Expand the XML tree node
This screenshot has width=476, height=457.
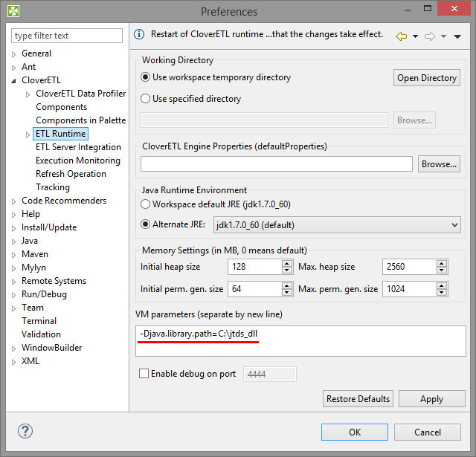click(13, 362)
